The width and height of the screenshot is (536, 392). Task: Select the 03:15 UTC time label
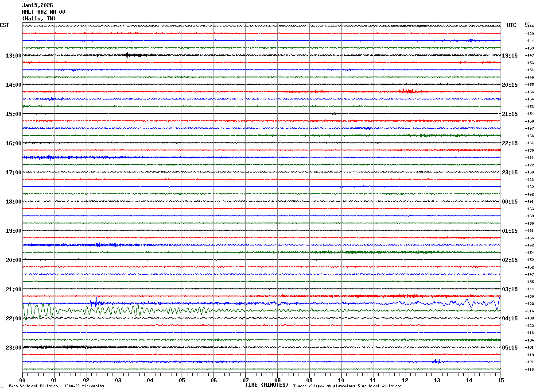point(509,289)
